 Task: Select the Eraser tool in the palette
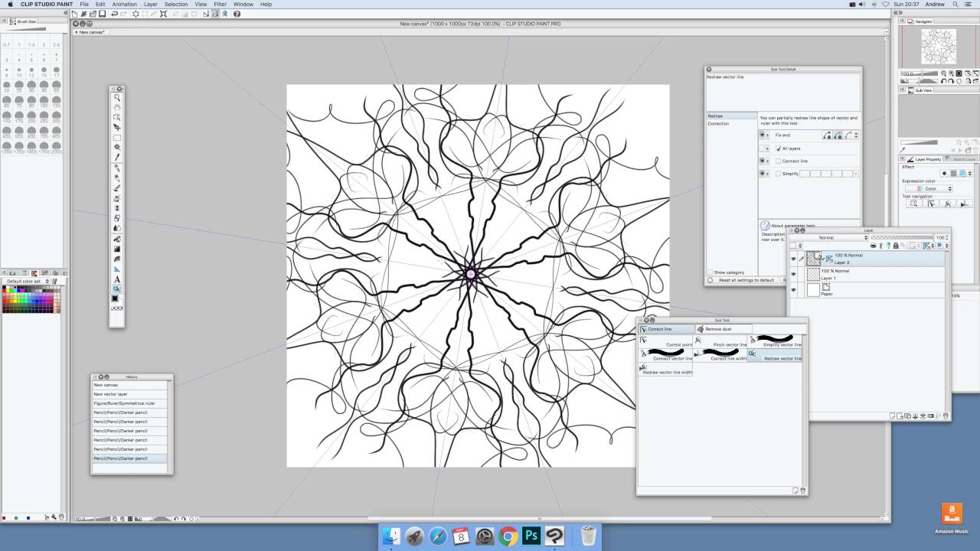coord(117,217)
